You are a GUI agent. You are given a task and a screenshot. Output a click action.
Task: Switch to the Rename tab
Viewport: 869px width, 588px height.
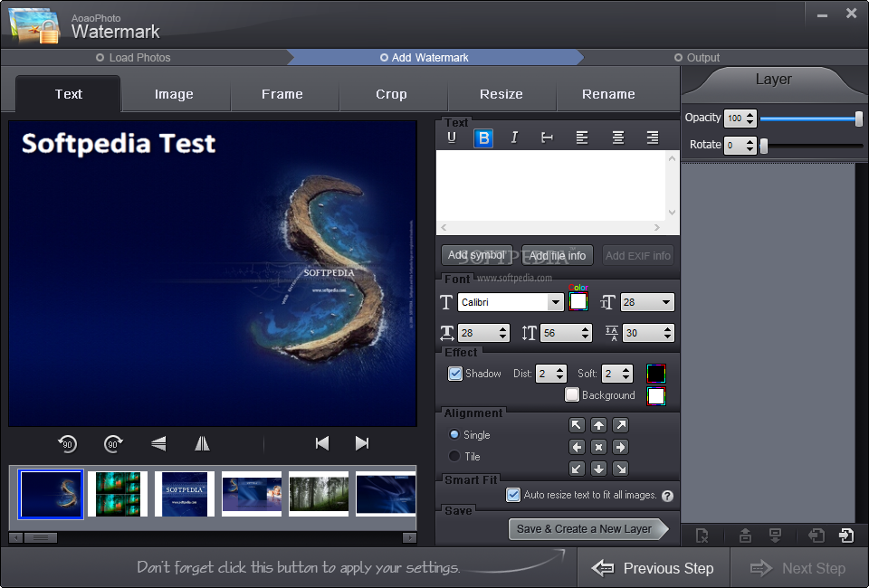tap(608, 94)
